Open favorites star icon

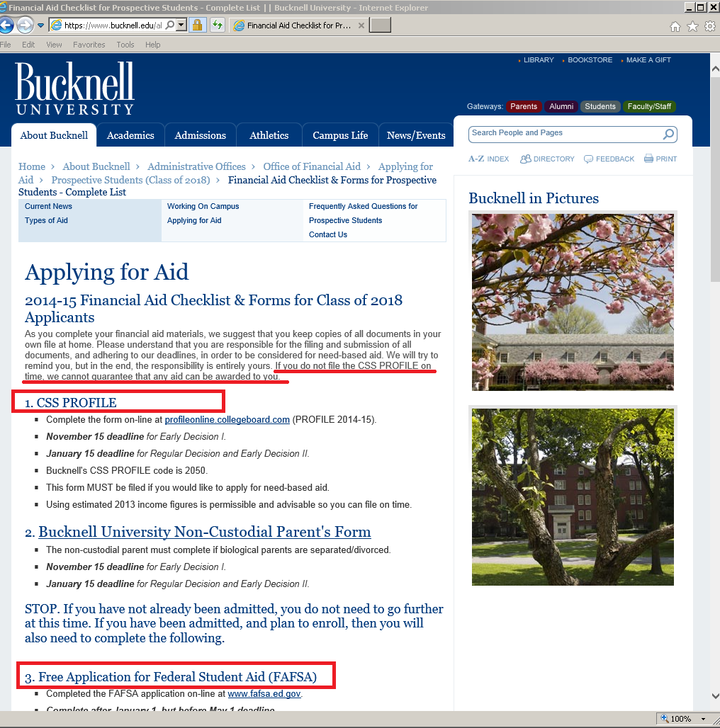tap(692, 26)
